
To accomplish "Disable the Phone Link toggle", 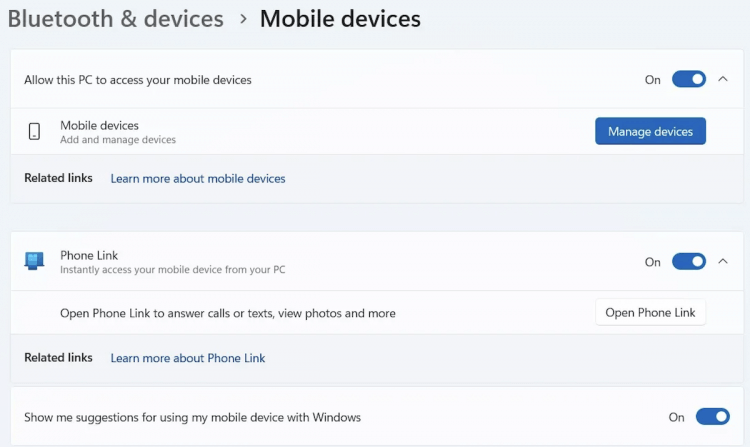I will pyautogui.click(x=689, y=262).
